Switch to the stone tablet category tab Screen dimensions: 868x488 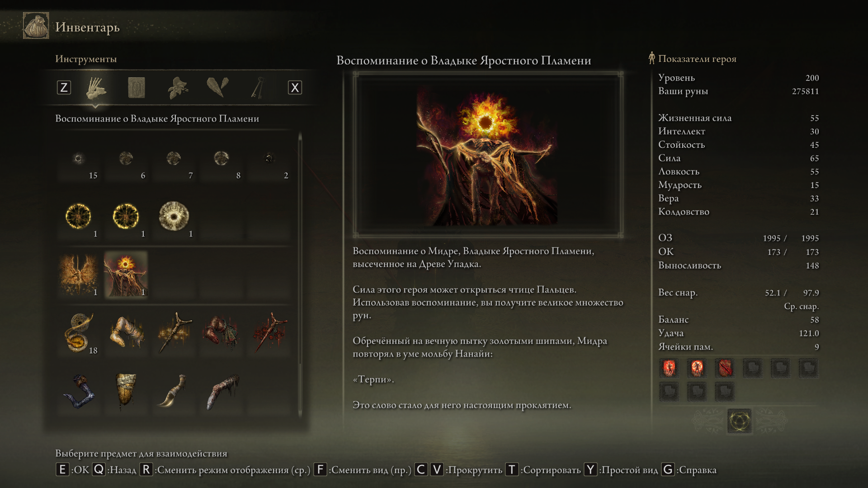[136, 88]
